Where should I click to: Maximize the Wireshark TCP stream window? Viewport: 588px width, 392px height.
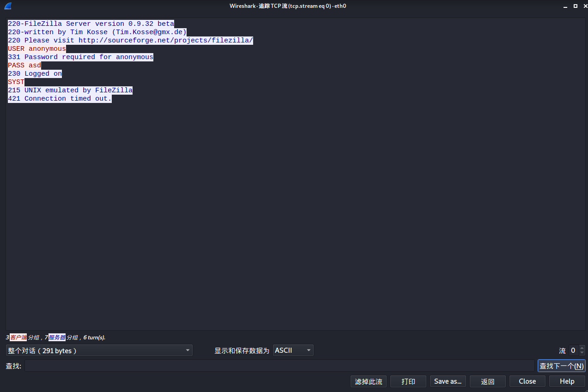tap(575, 6)
